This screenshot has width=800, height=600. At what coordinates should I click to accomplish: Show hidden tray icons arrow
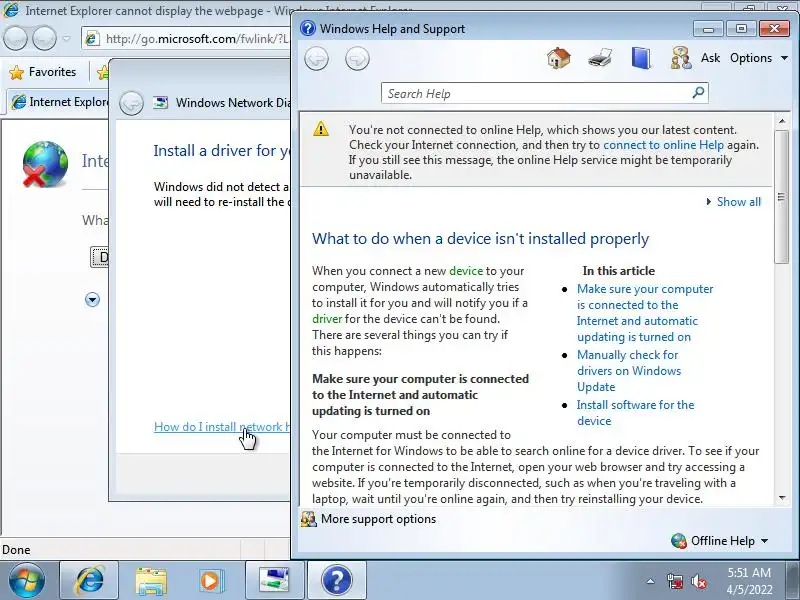pos(650,581)
